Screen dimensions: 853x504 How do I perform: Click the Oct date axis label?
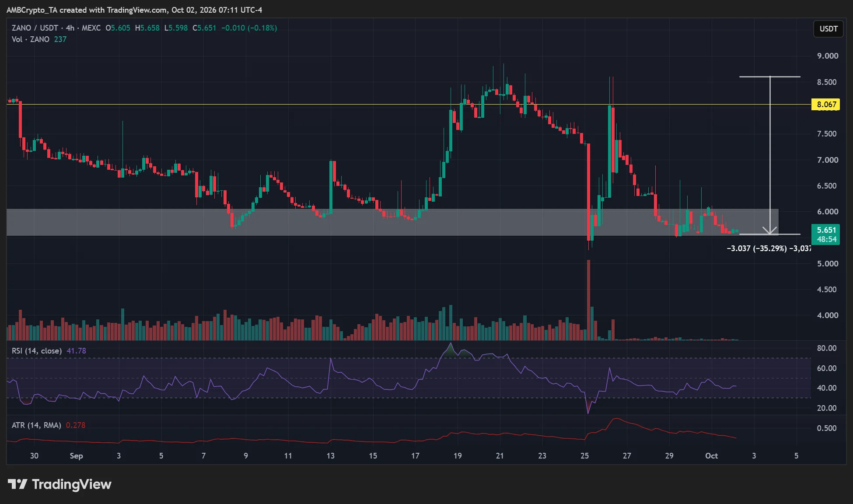click(x=712, y=456)
